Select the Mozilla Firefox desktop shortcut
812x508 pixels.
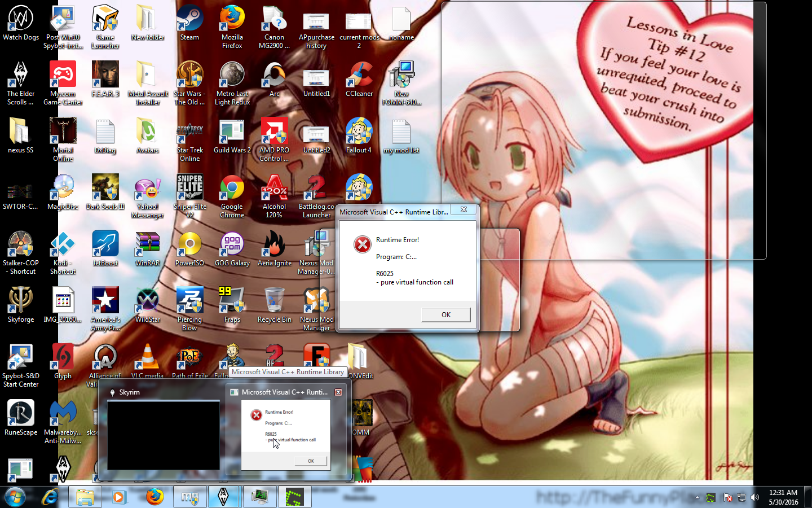pos(232,27)
